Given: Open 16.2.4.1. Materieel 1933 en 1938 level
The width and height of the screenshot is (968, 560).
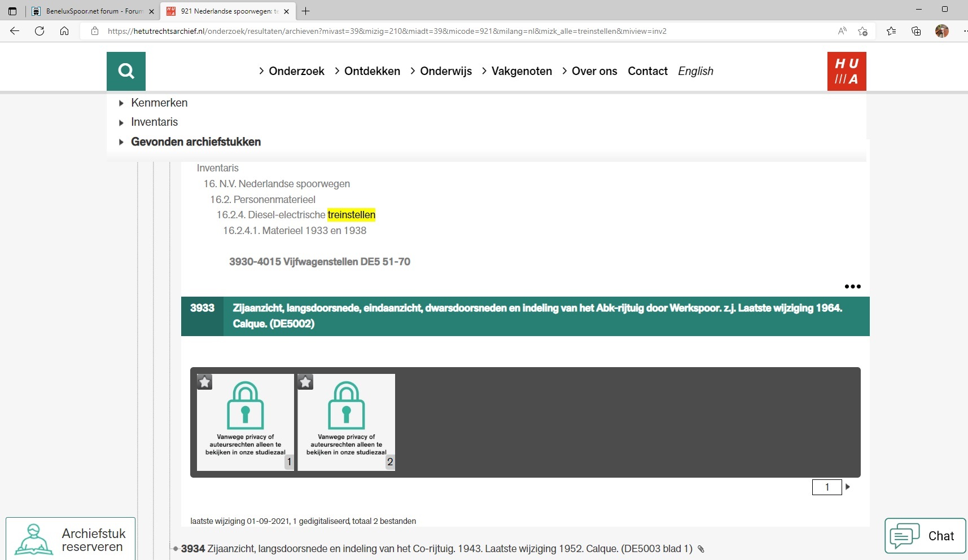Looking at the screenshot, I should (x=295, y=231).
